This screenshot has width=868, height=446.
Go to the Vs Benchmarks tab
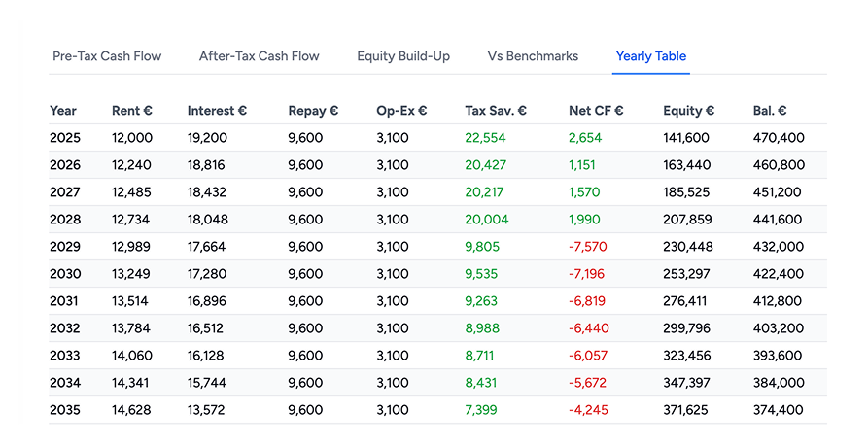tap(533, 56)
